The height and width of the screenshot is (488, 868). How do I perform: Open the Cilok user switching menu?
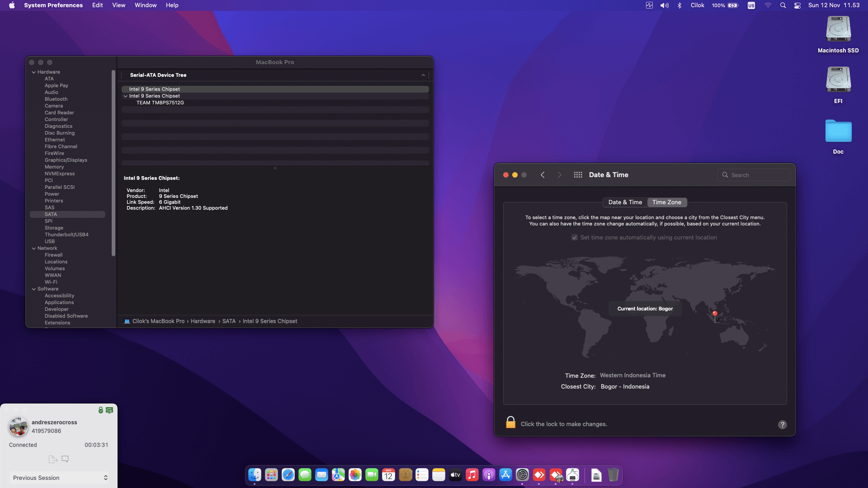tap(698, 5)
